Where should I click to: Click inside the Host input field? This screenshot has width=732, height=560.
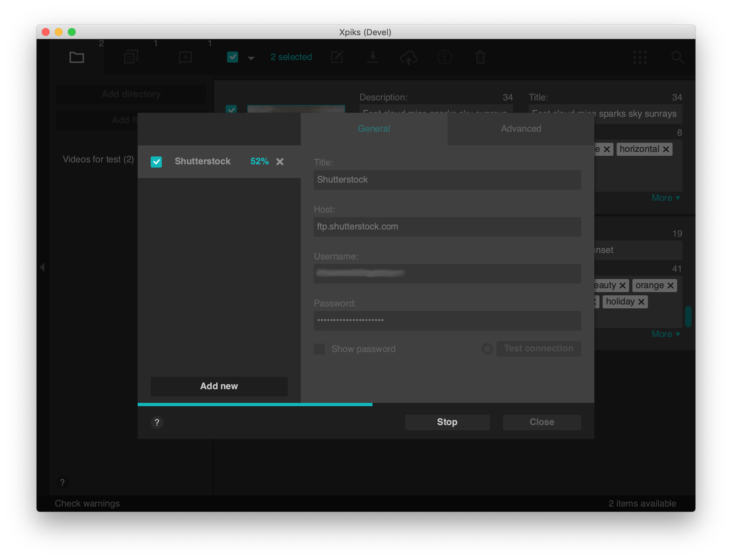point(447,227)
